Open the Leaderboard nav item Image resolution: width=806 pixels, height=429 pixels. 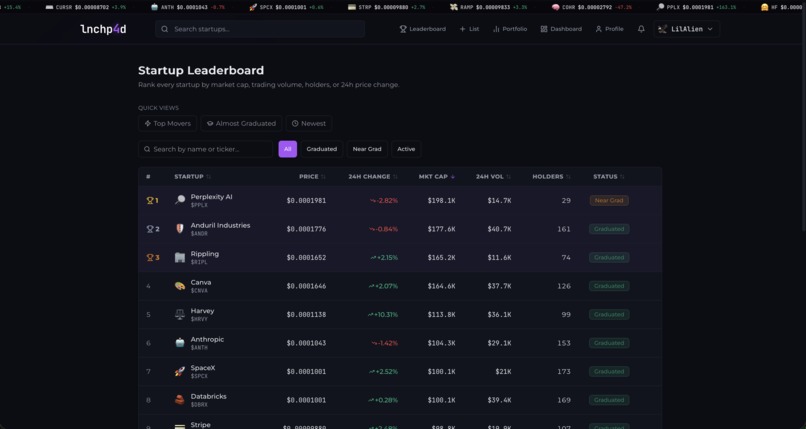[423, 29]
